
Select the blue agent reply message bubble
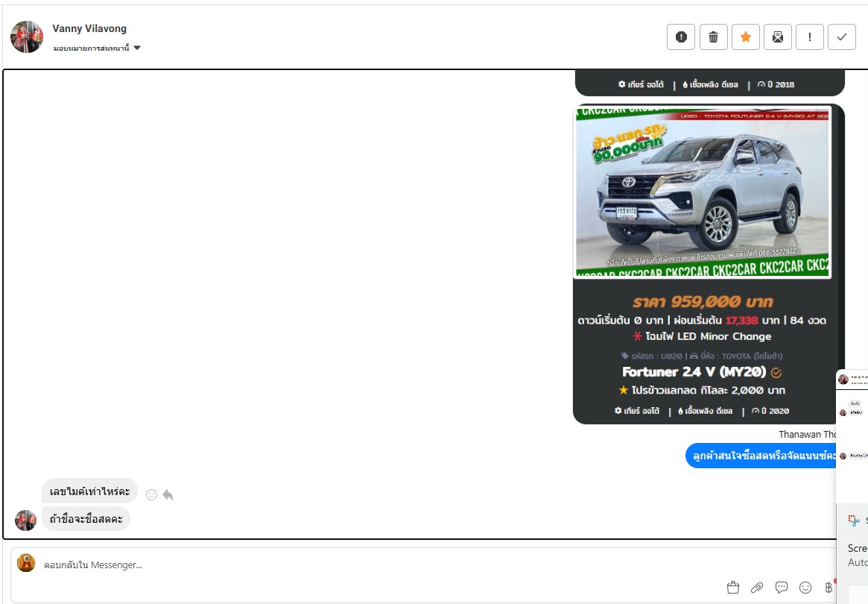coord(761,456)
